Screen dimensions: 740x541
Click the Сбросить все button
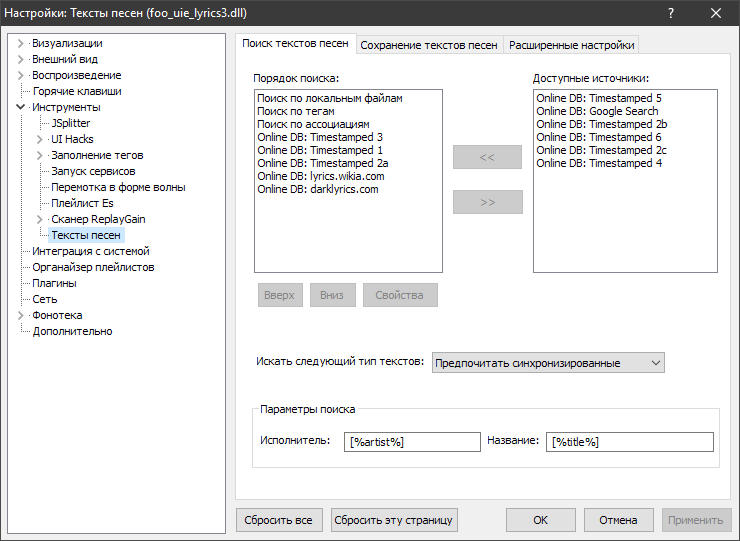[280, 520]
